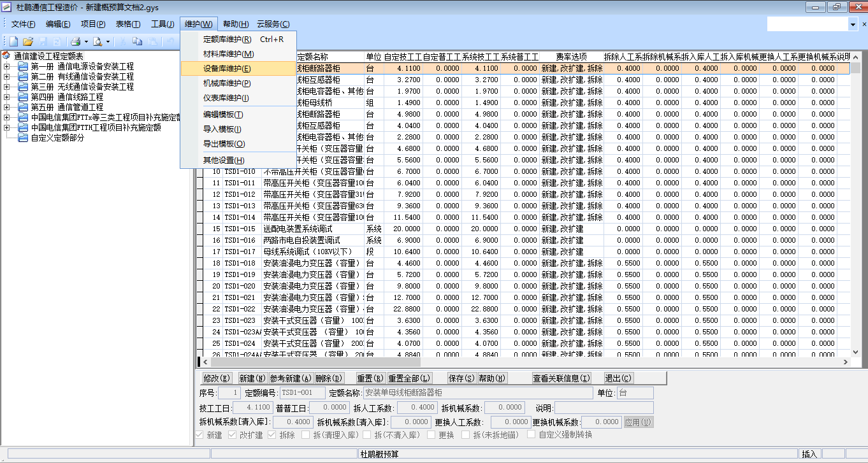Image resolution: width=868 pixels, height=463 pixels.
Task: Open the 工具(J) menu
Action: coord(163,24)
